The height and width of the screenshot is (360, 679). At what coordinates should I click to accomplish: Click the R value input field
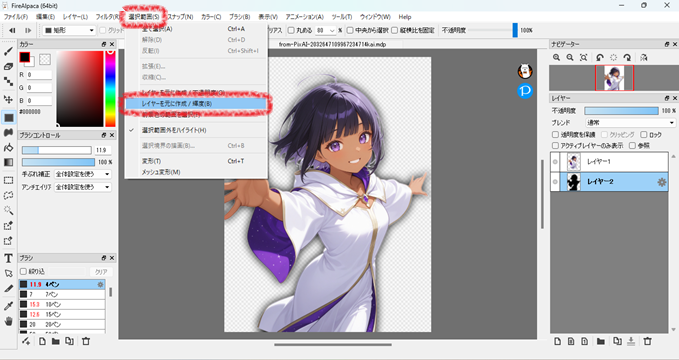coord(39,75)
